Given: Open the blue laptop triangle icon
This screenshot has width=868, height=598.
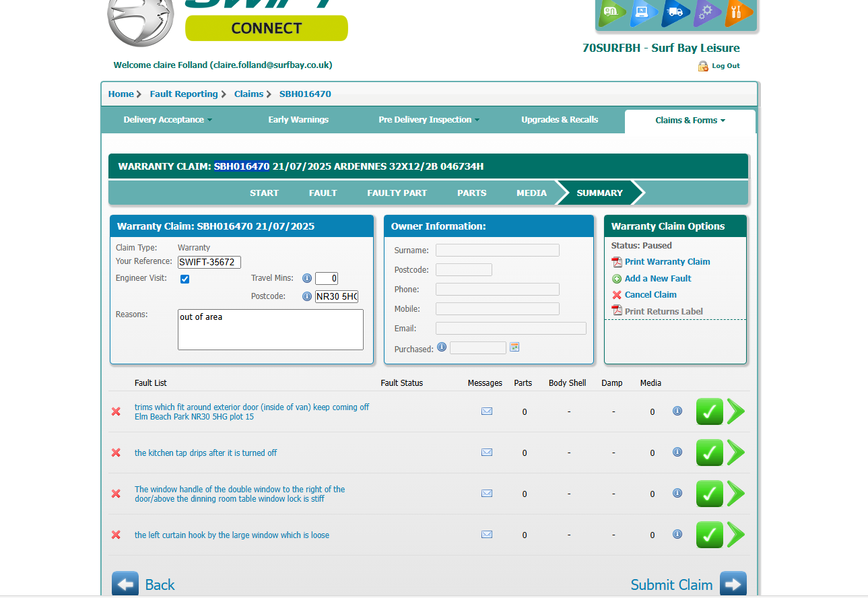Looking at the screenshot, I should 644,12.
